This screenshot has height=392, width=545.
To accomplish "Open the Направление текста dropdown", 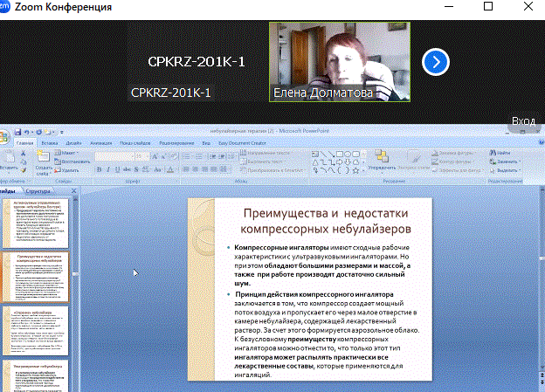I will (266, 153).
